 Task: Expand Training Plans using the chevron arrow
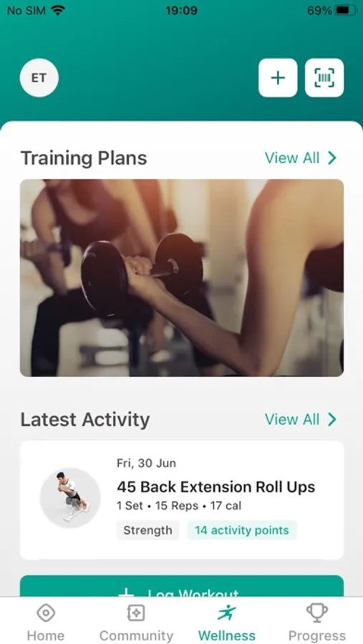(x=332, y=157)
